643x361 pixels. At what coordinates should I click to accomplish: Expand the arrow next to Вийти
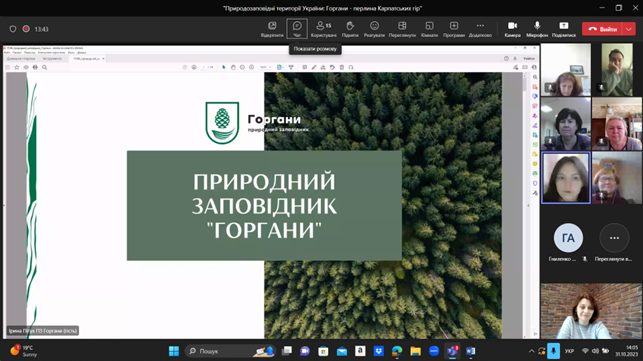(629, 29)
